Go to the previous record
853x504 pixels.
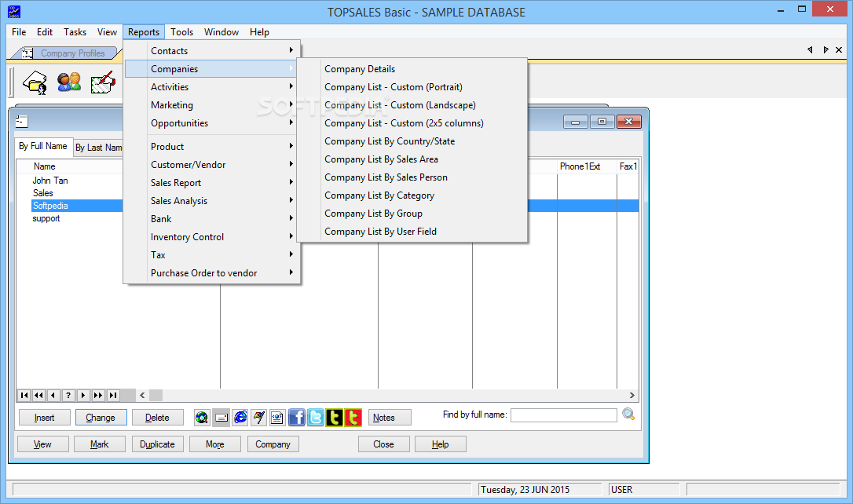(53, 395)
